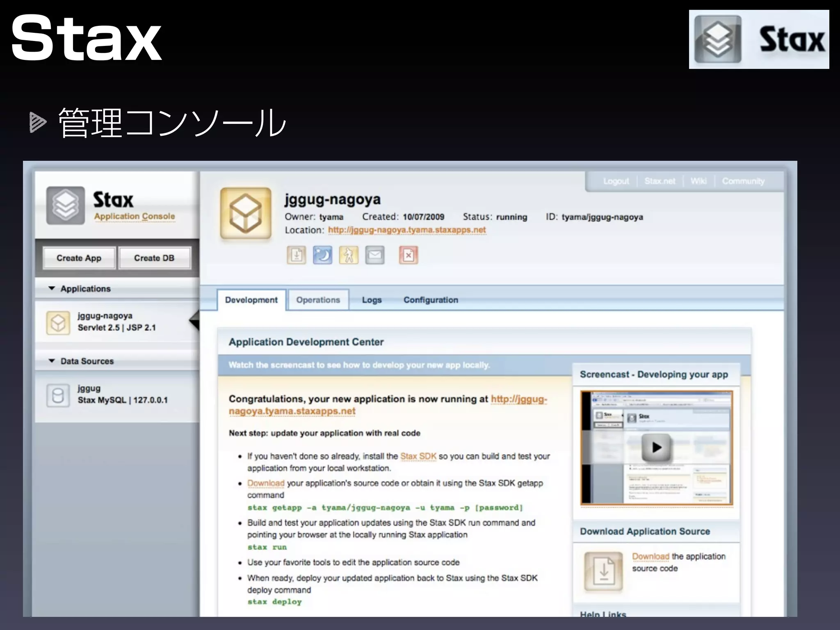Click the download source toolbar icon
This screenshot has height=630, width=840.
coord(296,256)
